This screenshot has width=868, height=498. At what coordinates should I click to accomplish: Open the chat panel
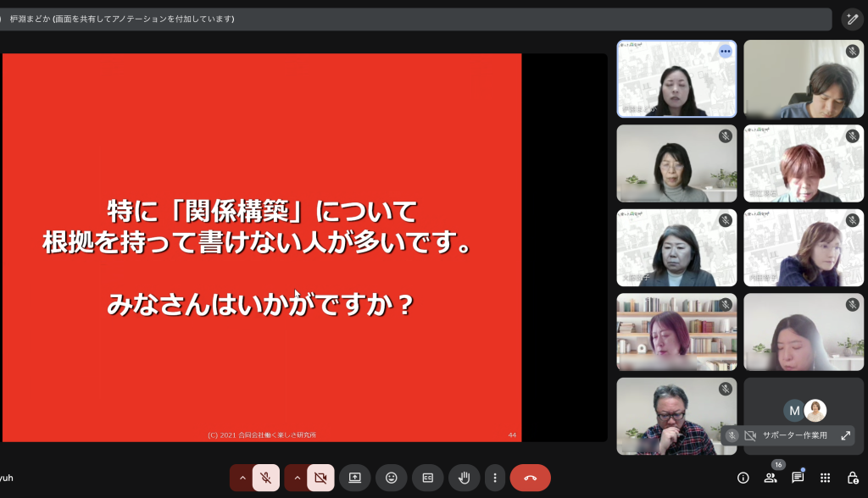pos(798,478)
